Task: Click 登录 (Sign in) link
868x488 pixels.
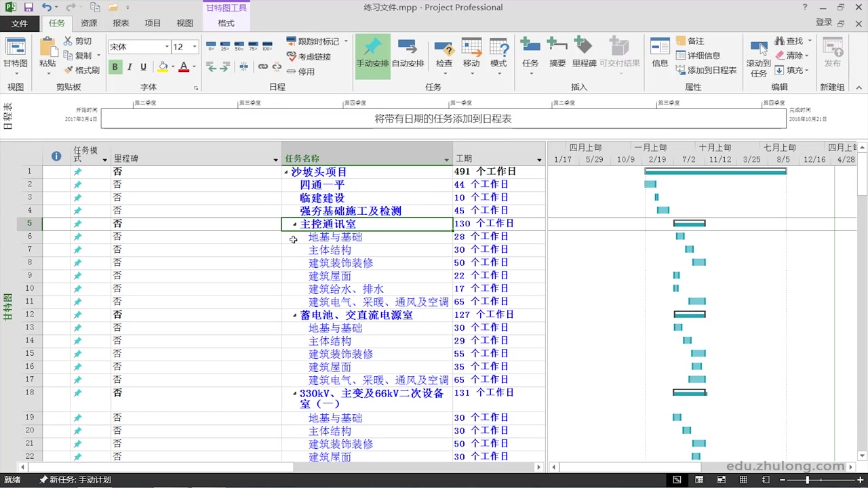Action: [824, 22]
